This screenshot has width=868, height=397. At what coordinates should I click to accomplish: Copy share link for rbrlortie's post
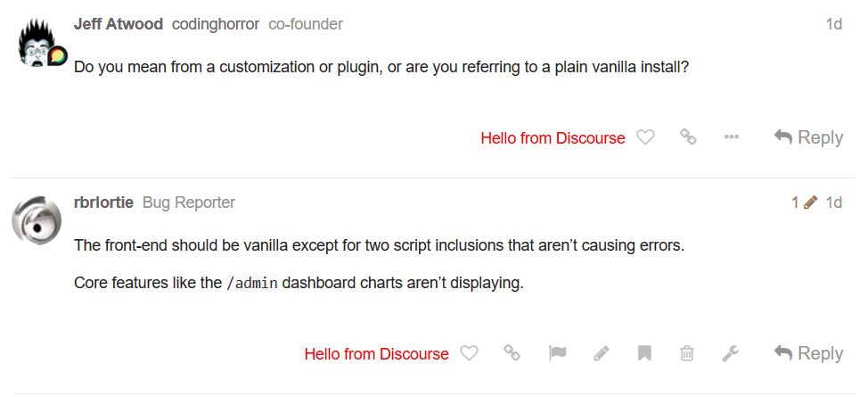point(512,353)
